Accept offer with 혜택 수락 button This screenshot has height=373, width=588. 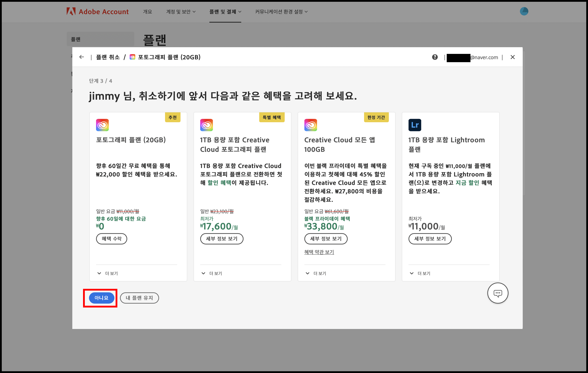(x=111, y=239)
